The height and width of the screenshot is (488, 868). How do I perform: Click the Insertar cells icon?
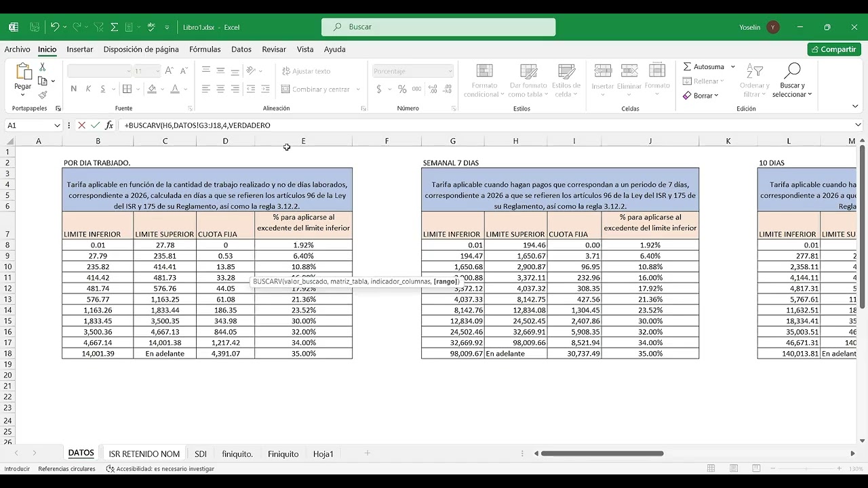[x=602, y=71]
